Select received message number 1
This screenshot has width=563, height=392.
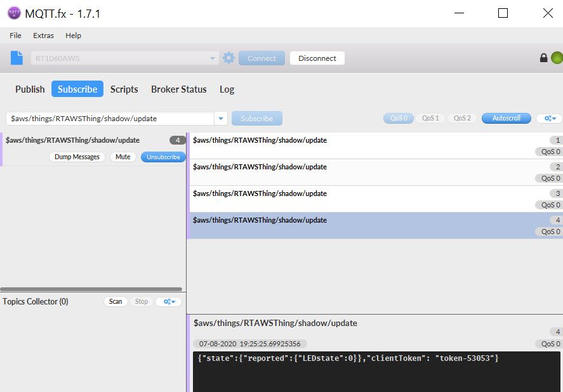(375, 146)
